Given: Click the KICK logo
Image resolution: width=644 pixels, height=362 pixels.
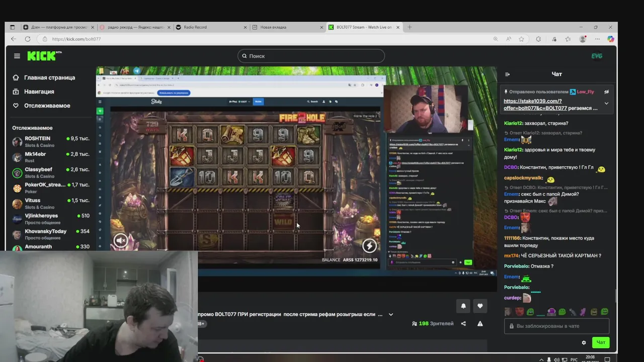Looking at the screenshot, I should pos(44,56).
